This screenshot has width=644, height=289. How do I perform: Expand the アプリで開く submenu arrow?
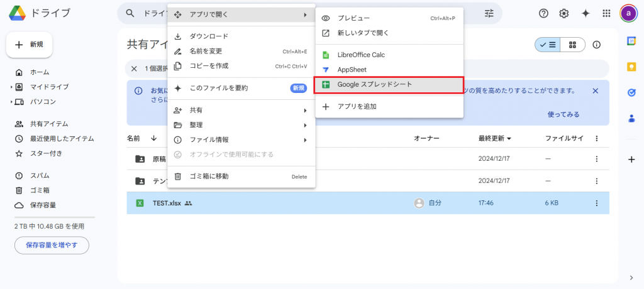305,15
